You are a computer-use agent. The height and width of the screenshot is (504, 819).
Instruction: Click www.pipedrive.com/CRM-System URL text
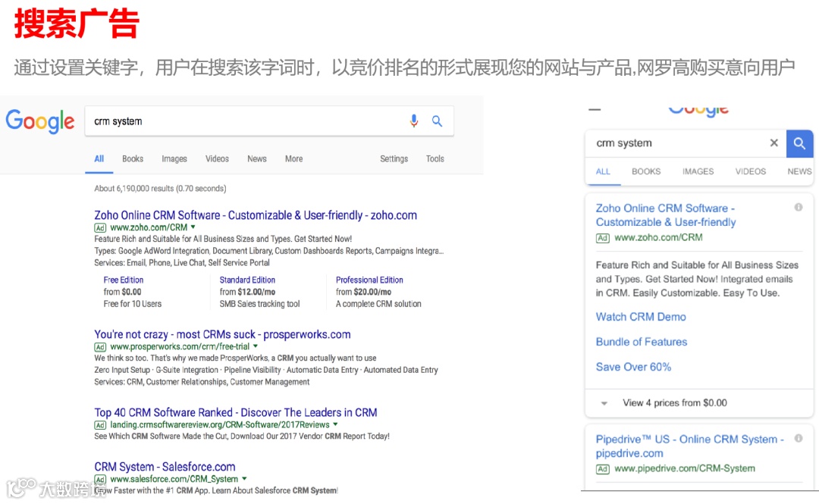(684, 468)
